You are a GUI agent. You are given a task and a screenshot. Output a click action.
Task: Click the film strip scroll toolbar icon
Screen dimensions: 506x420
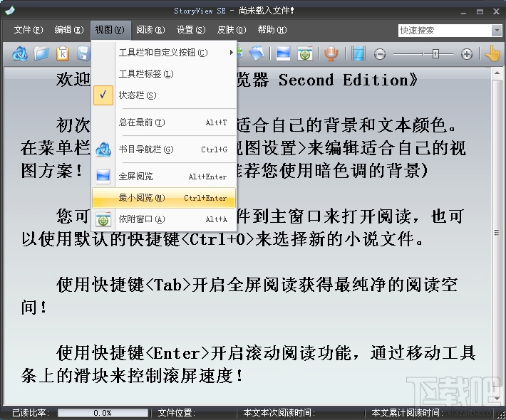coord(358,53)
